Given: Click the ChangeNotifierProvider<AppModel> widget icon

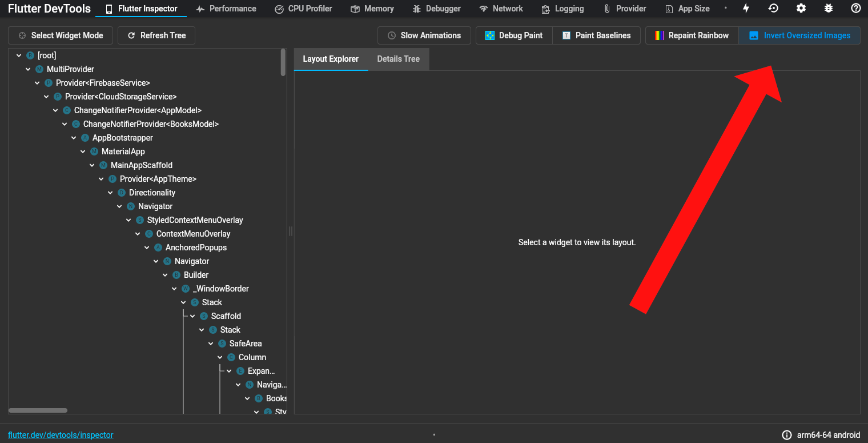Looking at the screenshot, I should (x=67, y=110).
